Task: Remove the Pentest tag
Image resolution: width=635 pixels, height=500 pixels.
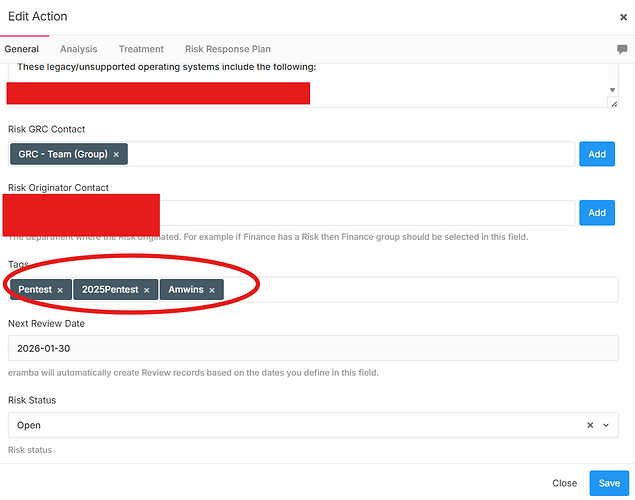Action: (60, 290)
